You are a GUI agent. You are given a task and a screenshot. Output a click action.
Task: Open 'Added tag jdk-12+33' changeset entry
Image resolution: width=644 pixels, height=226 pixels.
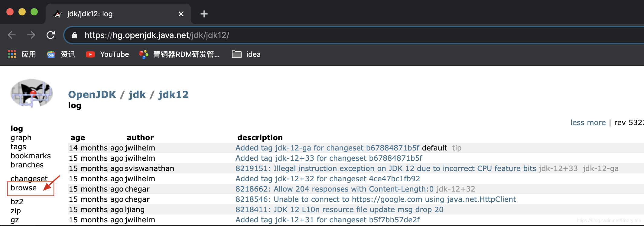click(329, 158)
